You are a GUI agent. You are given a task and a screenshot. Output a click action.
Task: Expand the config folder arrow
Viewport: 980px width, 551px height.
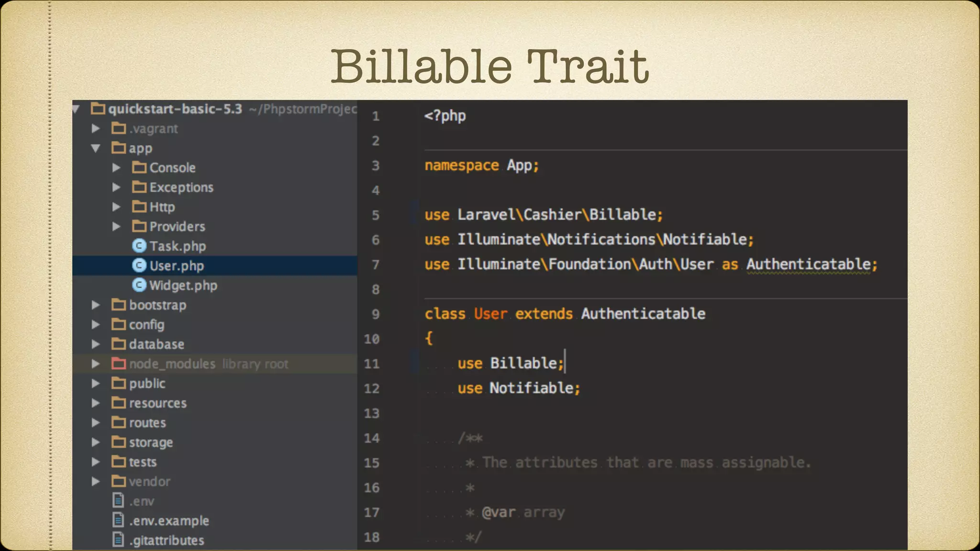pos(96,325)
